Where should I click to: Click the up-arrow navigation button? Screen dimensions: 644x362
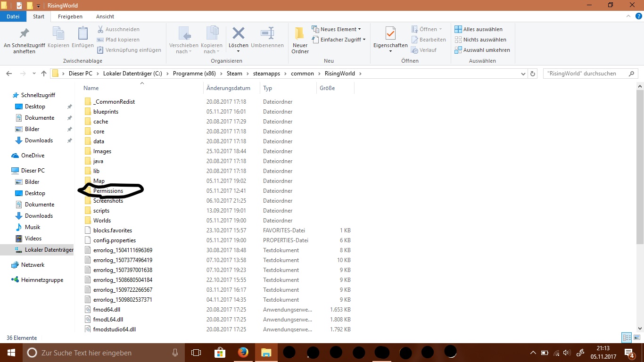(44, 74)
